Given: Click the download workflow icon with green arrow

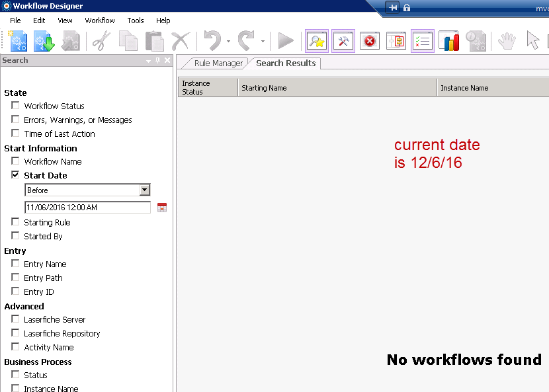Looking at the screenshot, I should click(44, 41).
